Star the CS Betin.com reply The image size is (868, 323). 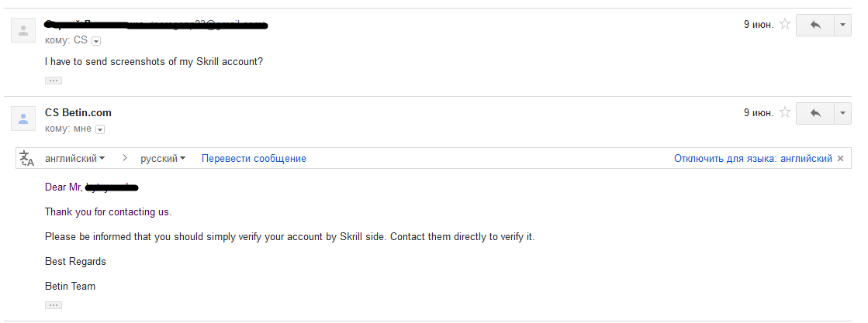784,113
